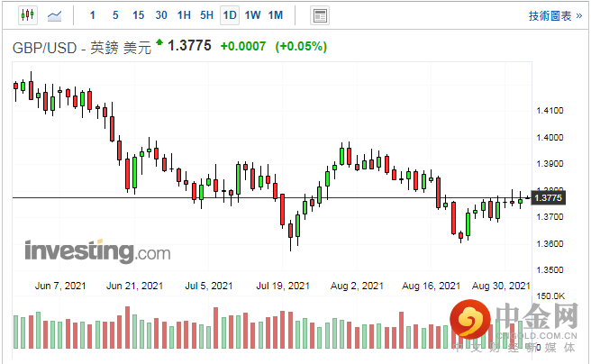Set the 5-minute timeframe
The image size is (591, 364).
pos(114,15)
